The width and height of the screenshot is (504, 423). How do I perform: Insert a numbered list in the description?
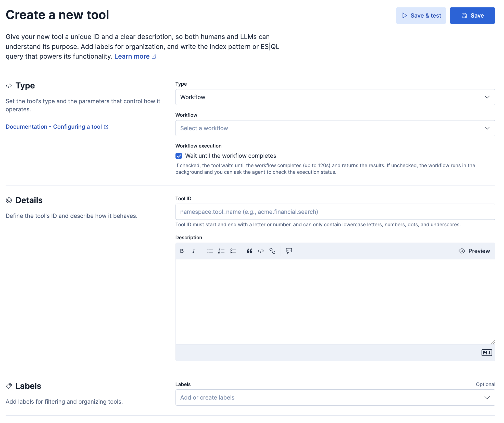click(x=221, y=251)
